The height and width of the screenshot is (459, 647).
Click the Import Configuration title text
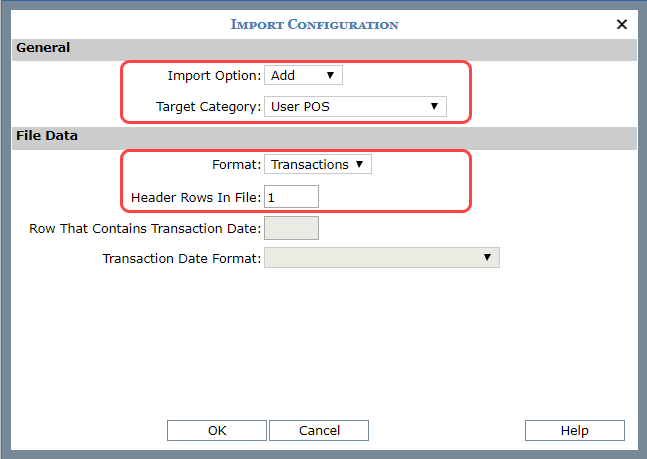[314, 24]
